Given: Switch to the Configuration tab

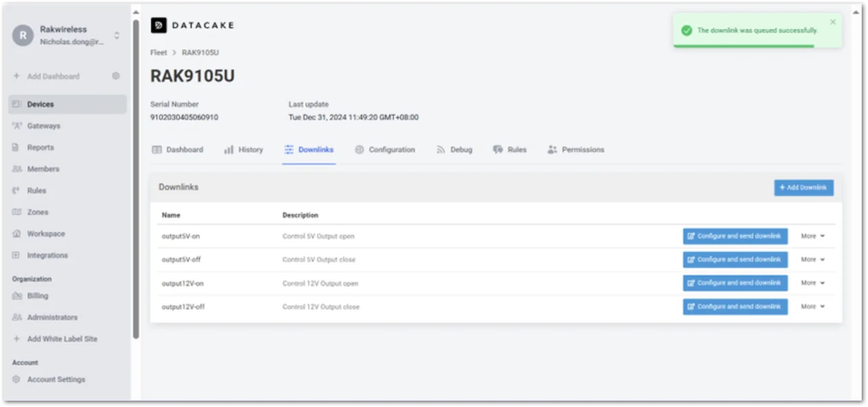Looking at the screenshot, I should 385,150.
